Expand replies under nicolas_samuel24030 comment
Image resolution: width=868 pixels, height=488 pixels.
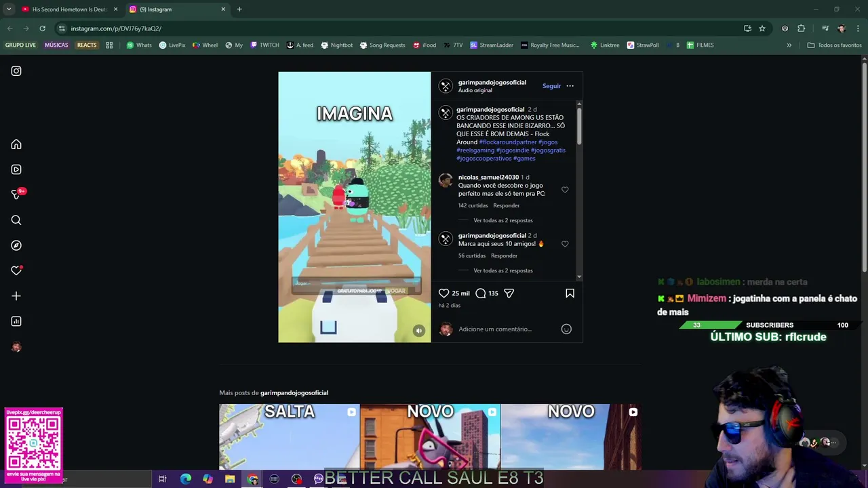pyautogui.click(x=502, y=220)
